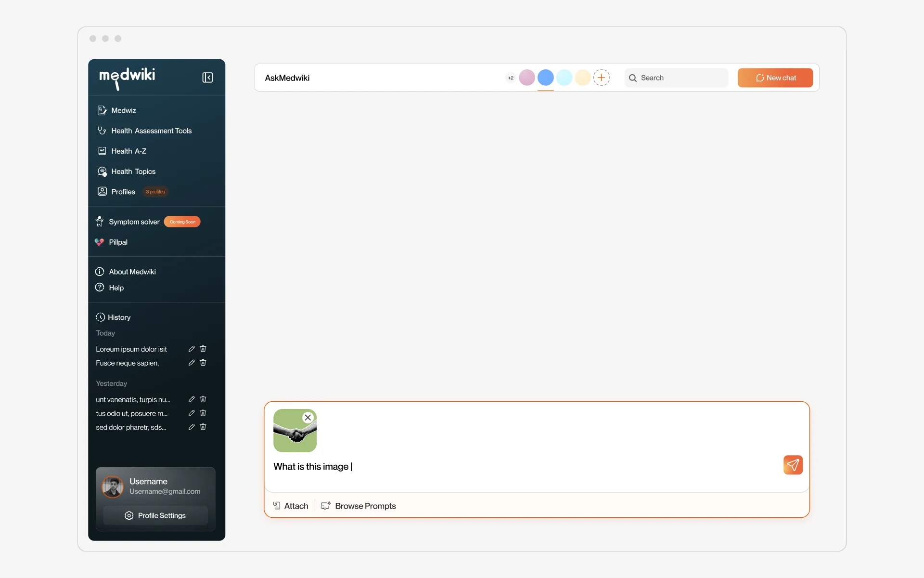924x578 pixels.
Task: Delete 'Loreum ipsum dolor isit' chat
Action: [203, 349]
